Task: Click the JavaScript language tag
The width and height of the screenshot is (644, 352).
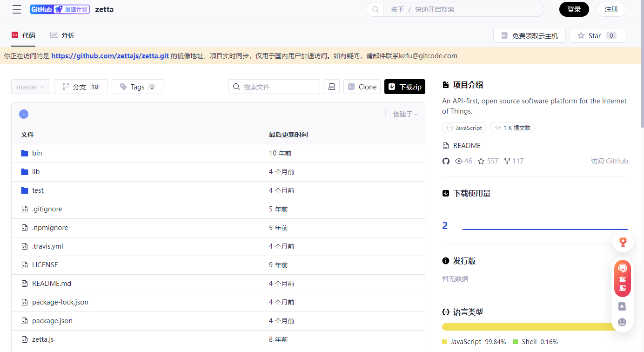Action: (x=464, y=128)
